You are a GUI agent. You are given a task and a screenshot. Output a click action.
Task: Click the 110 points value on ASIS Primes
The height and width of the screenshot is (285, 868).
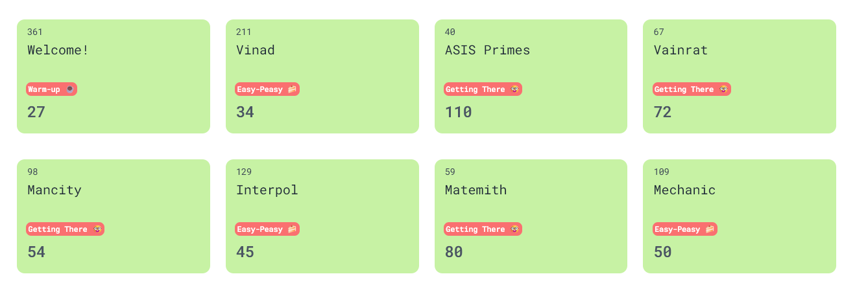pyautogui.click(x=458, y=112)
